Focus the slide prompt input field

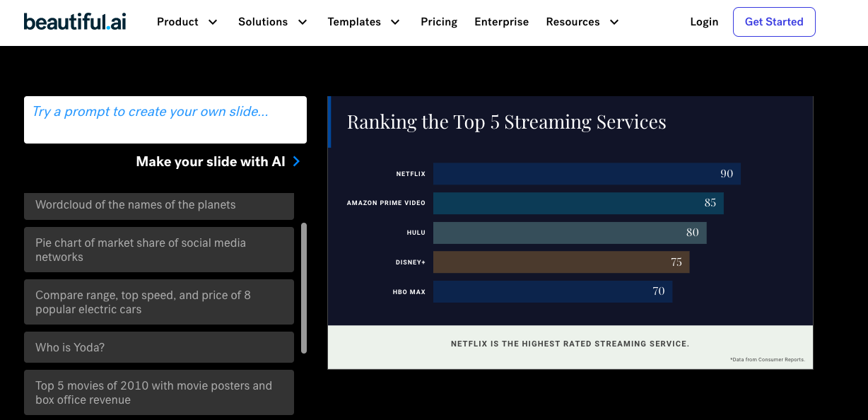pos(165,119)
